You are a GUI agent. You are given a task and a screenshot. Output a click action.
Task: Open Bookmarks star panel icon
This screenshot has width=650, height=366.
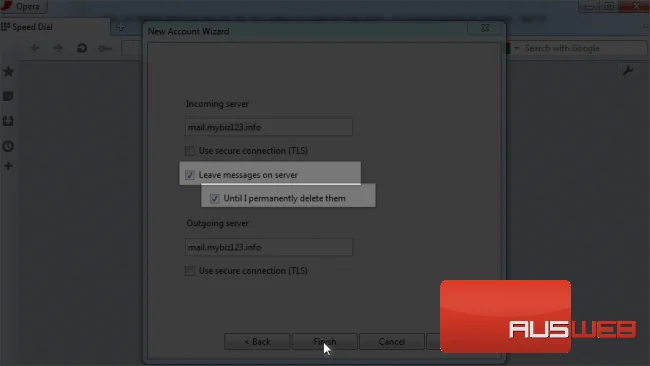click(8, 71)
